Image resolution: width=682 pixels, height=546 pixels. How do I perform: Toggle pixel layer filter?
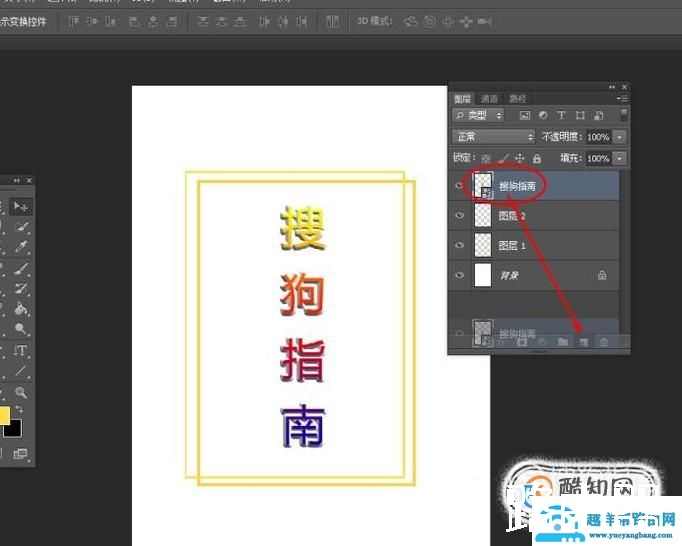[x=525, y=115]
